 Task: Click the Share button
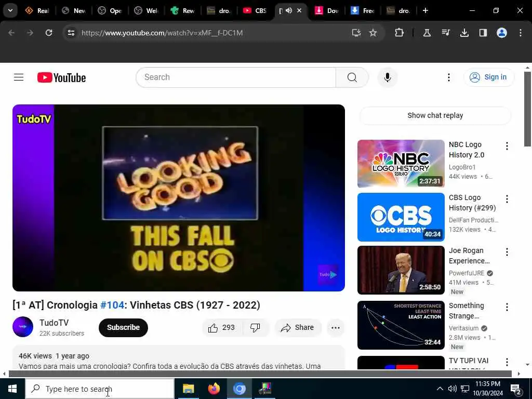tap(298, 327)
